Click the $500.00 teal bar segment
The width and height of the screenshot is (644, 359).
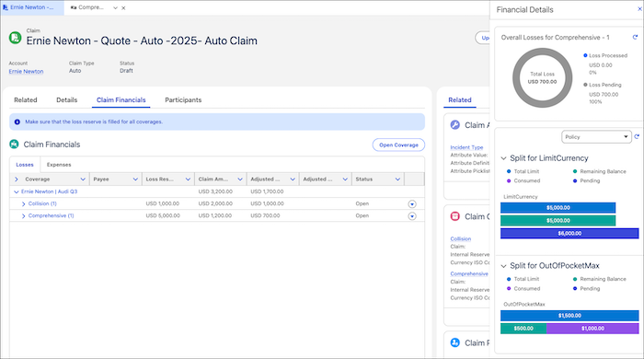pos(523,329)
